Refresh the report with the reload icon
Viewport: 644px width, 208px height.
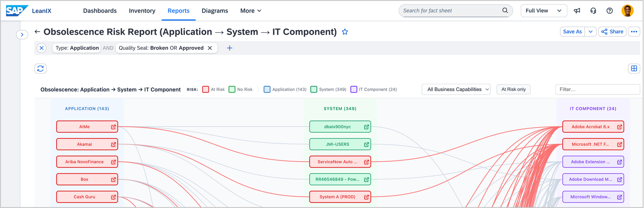click(40, 69)
